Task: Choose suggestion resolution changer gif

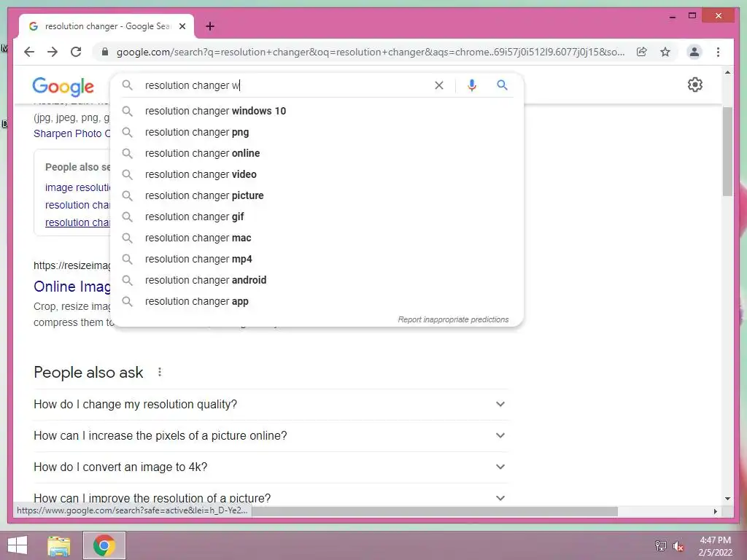Action: (317, 217)
